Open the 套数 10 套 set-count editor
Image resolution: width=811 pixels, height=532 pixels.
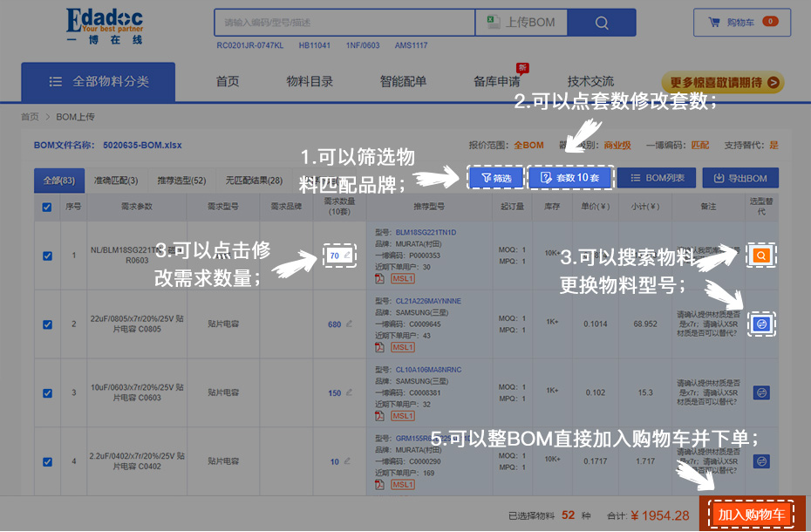coord(570,178)
